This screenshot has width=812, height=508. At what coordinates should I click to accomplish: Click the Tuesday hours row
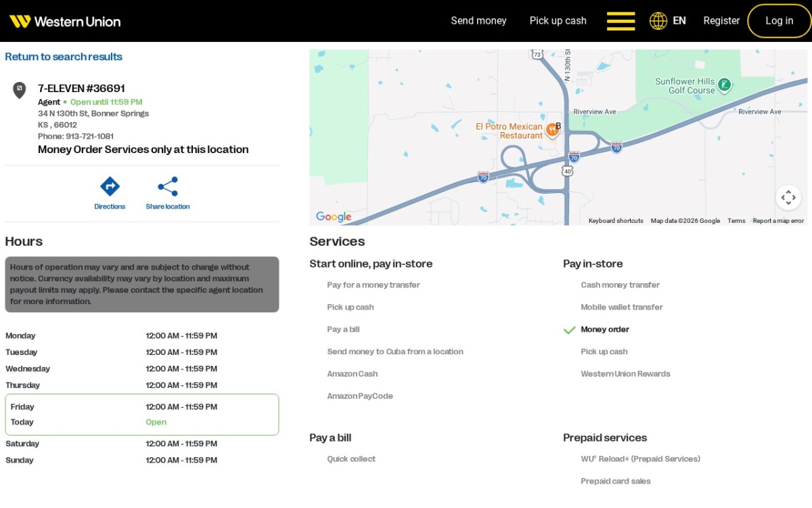(x=141, y=352)
